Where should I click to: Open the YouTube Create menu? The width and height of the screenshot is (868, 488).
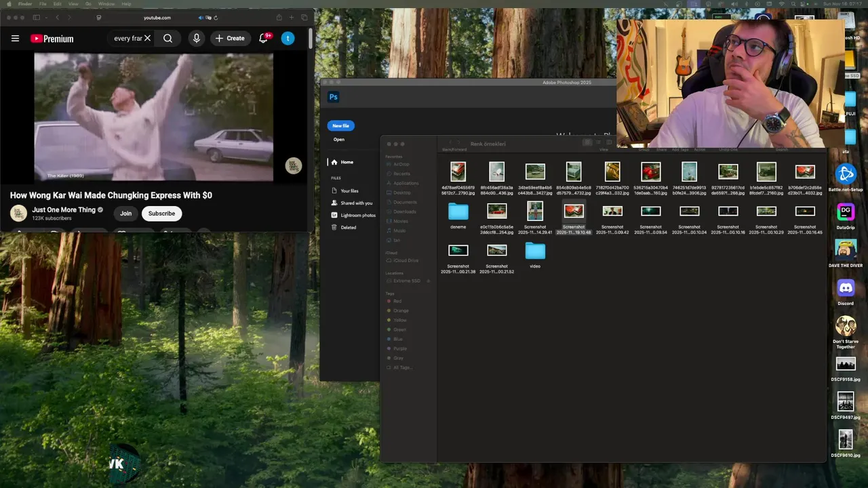click(x=231, y=39)
